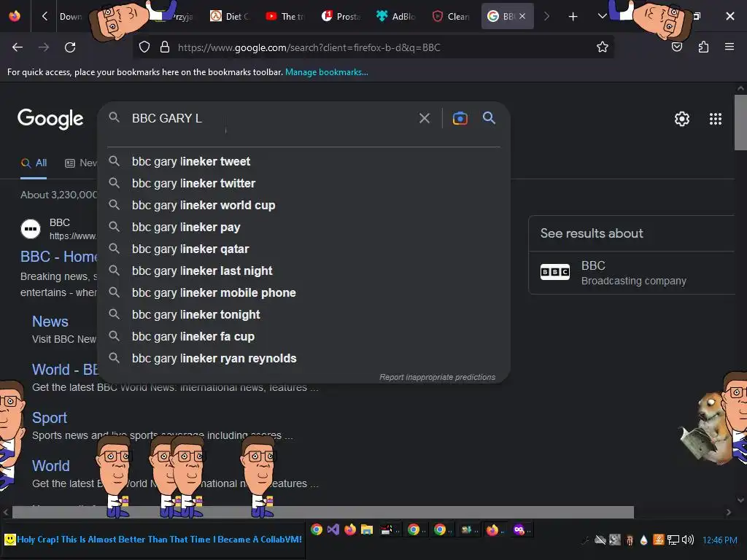Click the Java tray icon
The image size is (747, 560).
[x=659, y=540]
